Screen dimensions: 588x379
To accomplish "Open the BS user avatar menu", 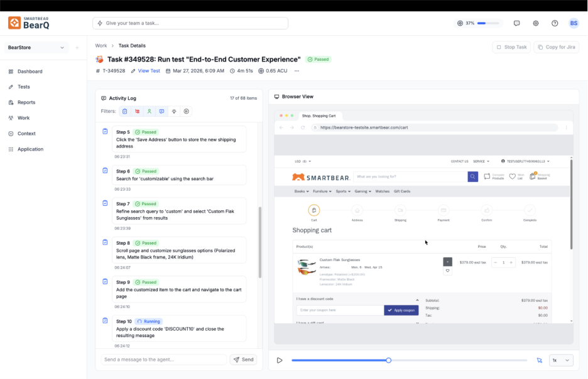I will point(574,23).
